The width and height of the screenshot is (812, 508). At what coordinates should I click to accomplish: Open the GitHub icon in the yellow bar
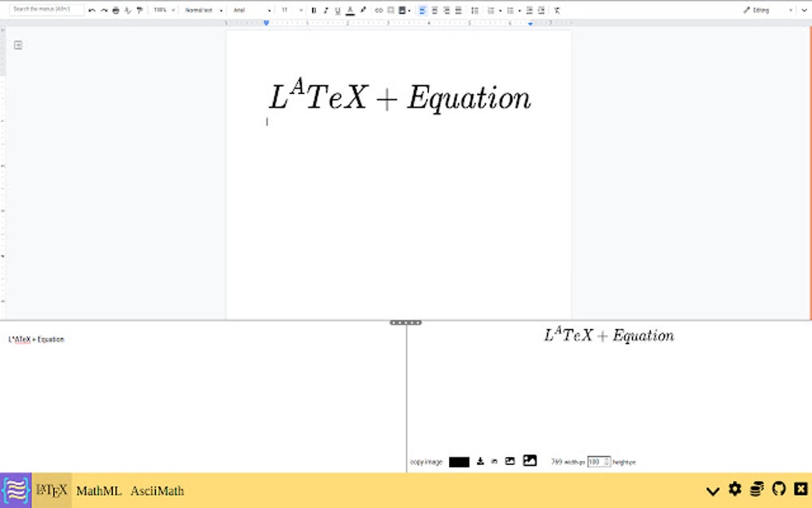point(779,489)
